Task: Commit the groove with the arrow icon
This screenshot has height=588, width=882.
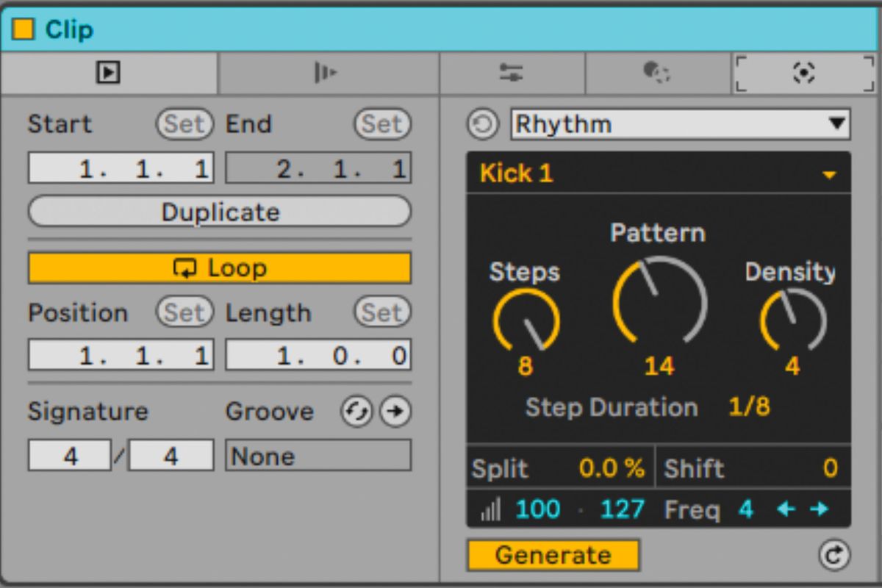Action: [395, 412]
